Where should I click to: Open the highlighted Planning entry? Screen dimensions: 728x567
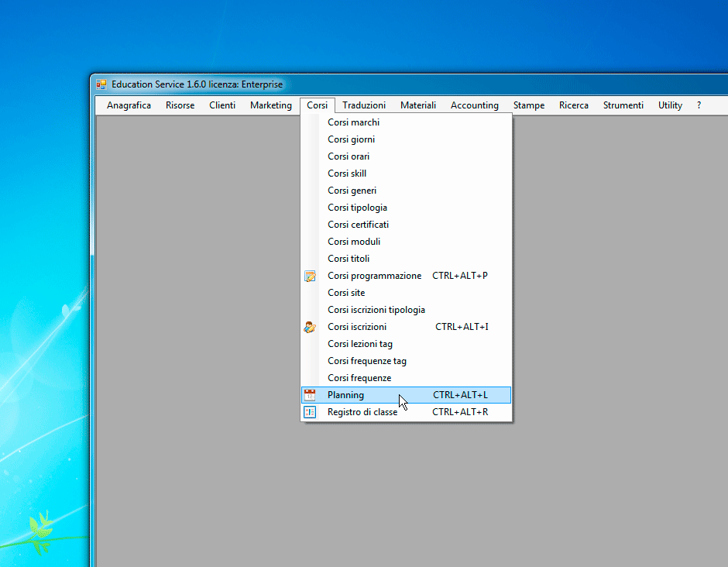pos(407,395)
